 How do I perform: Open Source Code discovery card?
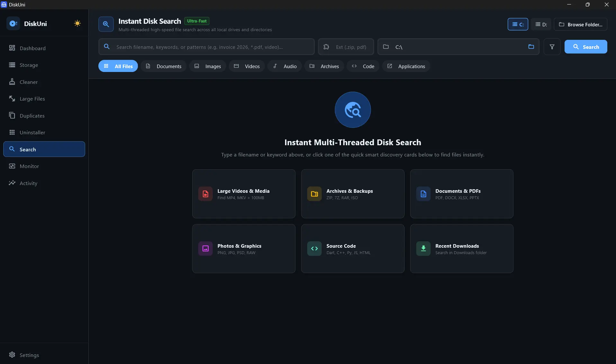click(353, 249)
